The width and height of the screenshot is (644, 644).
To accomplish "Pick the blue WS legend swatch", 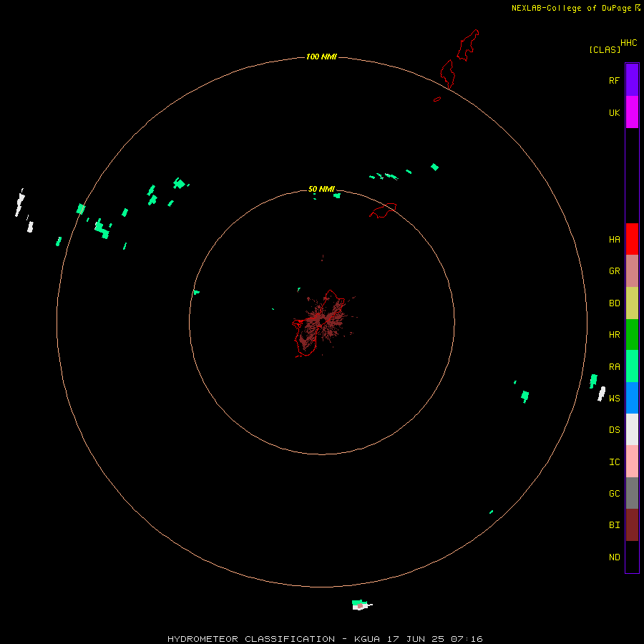I will [x=632, y=398].
